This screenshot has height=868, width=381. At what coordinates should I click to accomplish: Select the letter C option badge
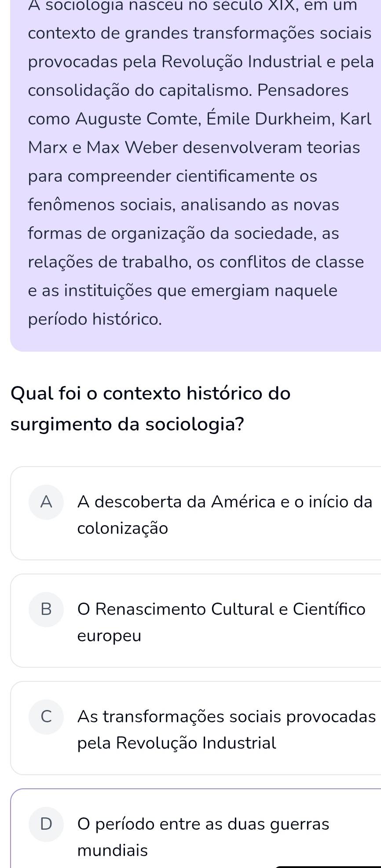pyautogui.click(x=46, y=717)
